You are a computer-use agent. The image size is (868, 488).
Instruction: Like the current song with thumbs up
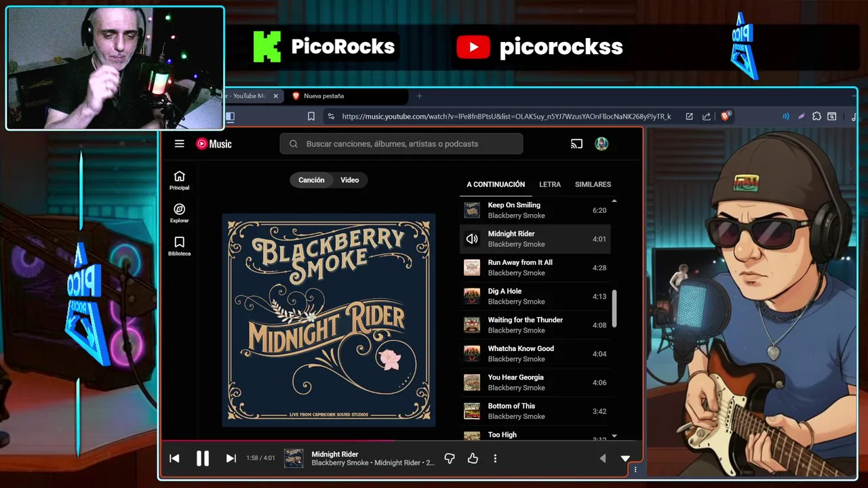[473, 459]
